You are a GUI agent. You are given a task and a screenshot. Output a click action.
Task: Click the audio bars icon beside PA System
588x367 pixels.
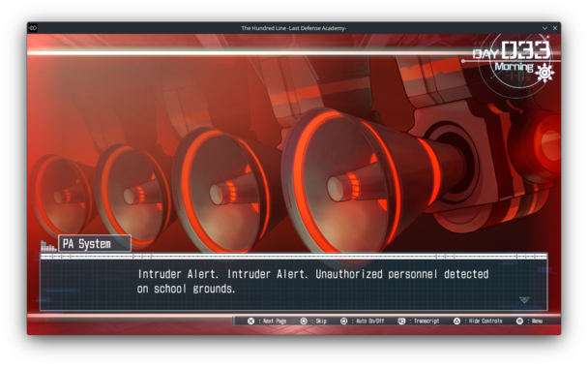click(48, 246)
